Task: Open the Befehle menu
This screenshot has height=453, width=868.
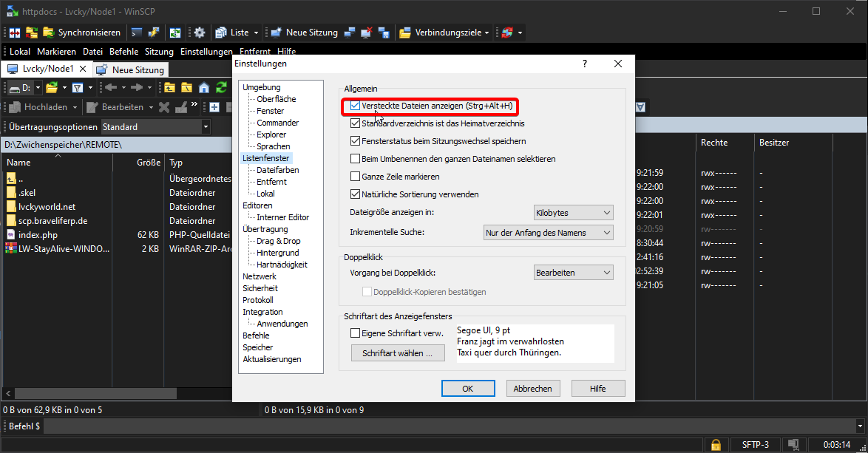Action: click(123, 52)
